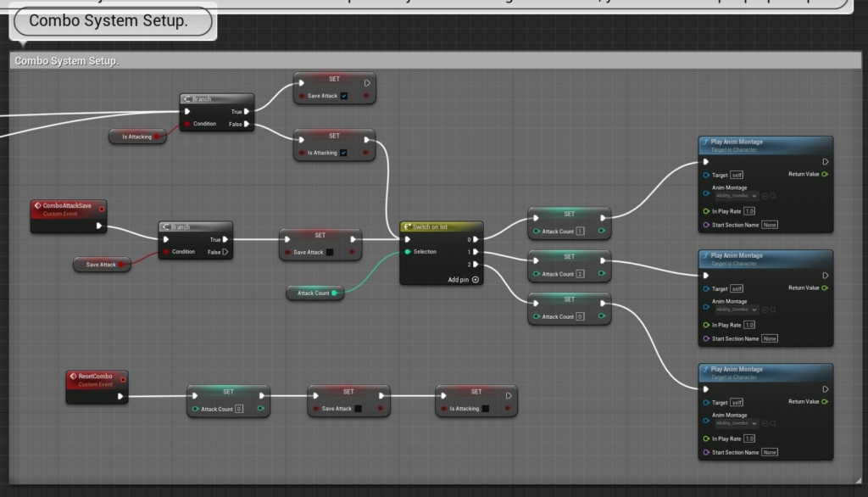Edit Attack Count value 0 in ResetCombo chain
This screenshot has width=868, height=497.
pyautogui.click(x=239, y=409)
